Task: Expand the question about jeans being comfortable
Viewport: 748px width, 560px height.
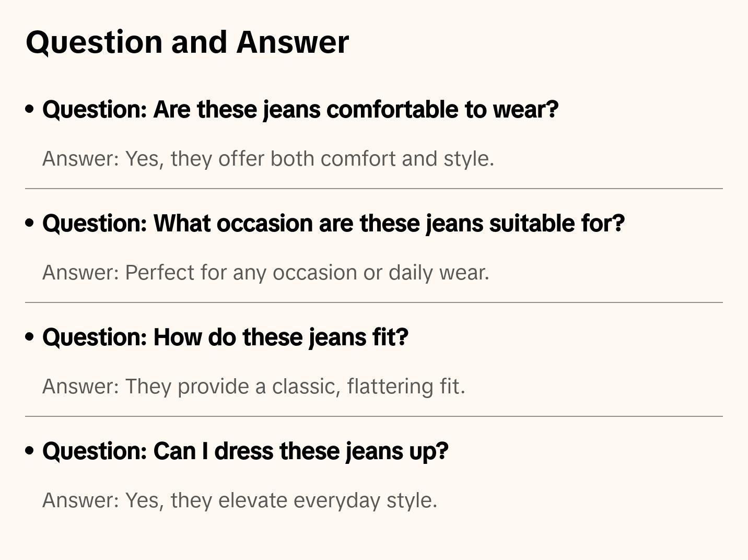Action: [x=300, y=110]
